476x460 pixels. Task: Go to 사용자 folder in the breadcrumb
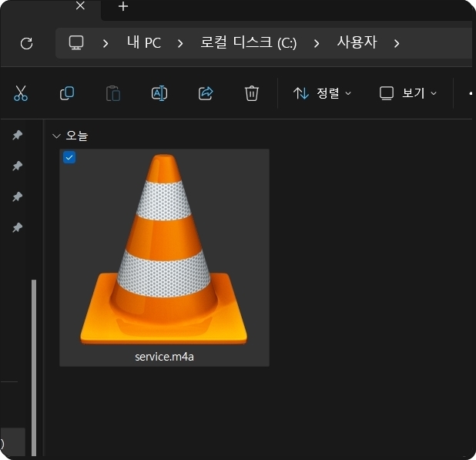(x=357, y=42)
